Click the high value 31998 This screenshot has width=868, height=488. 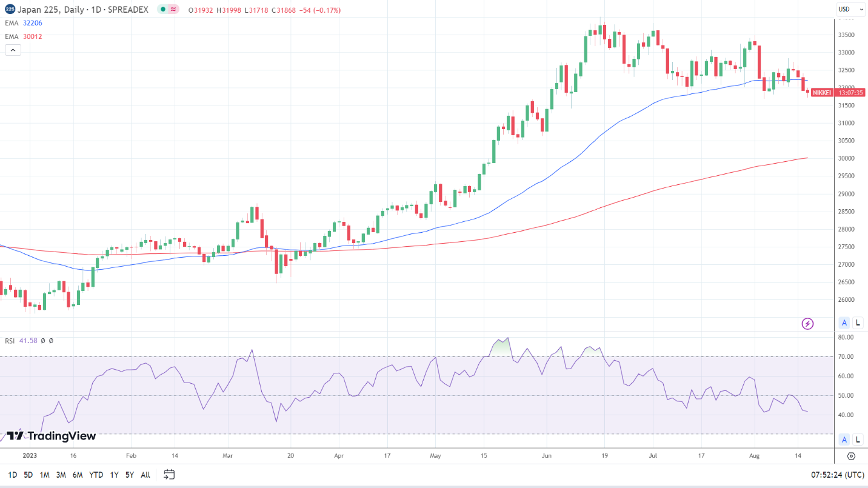coord(232,10)
